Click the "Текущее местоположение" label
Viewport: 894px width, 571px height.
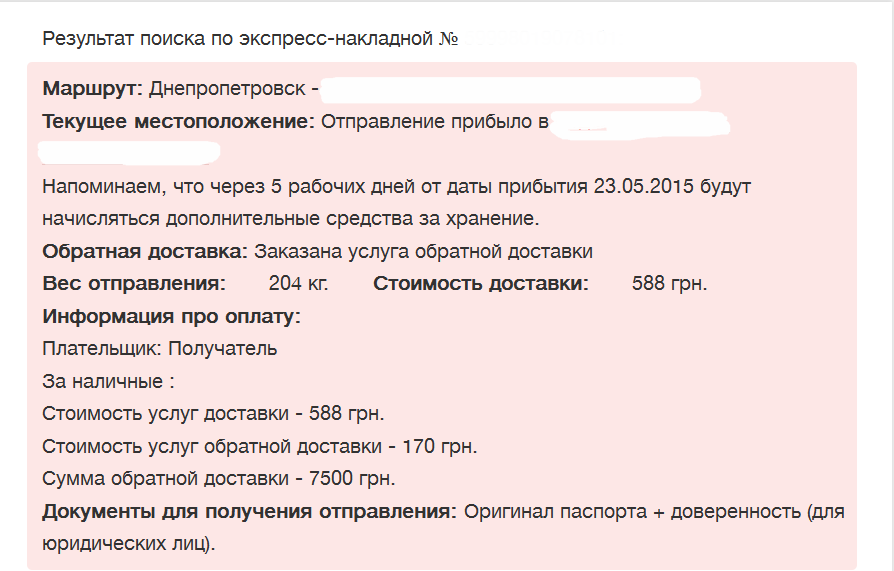[178, 121]
